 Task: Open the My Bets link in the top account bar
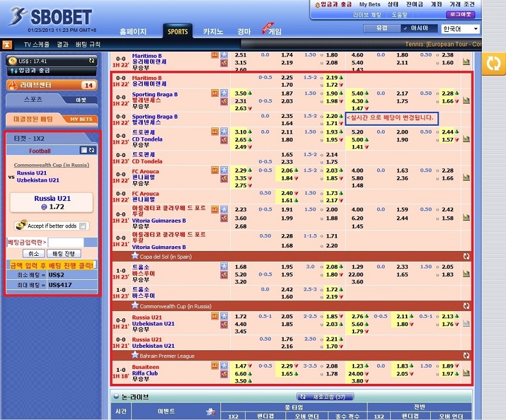click(370, 4)
